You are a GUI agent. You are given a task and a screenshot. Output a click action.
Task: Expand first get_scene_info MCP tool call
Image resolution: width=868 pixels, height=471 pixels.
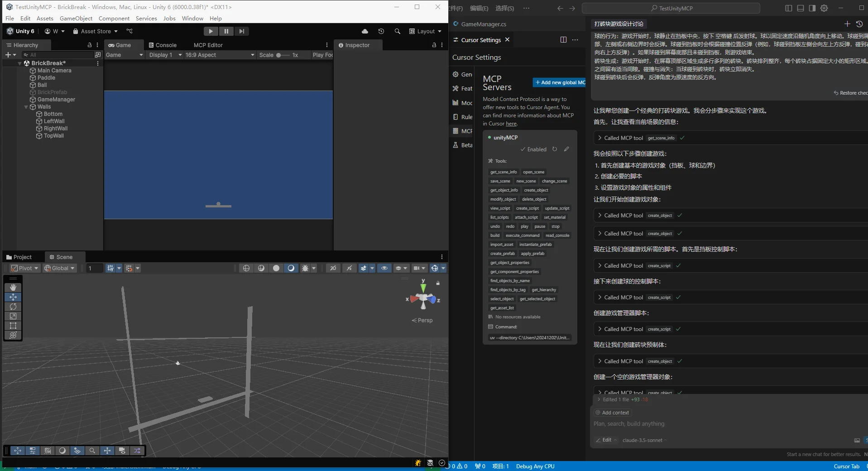pos(599,138)
